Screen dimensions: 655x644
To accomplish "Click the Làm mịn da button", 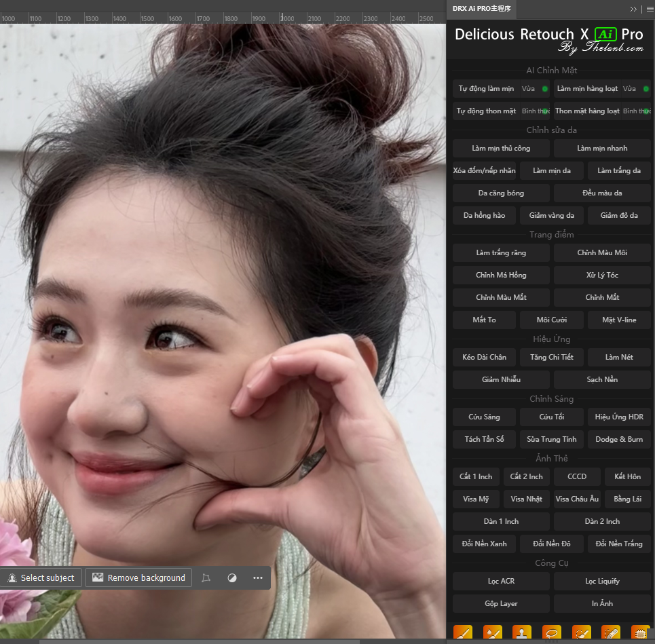I will [x=551, y=171].
